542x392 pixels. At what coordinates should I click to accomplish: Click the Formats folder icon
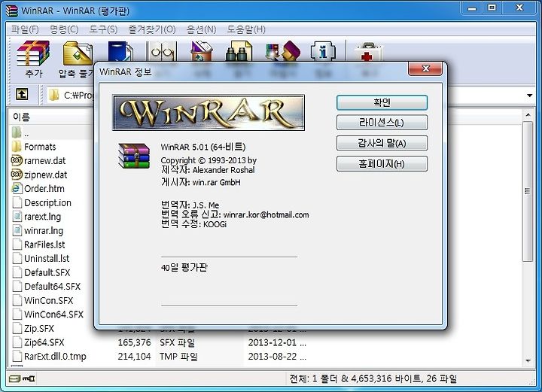pyautogui.click(x=17, y=147)
